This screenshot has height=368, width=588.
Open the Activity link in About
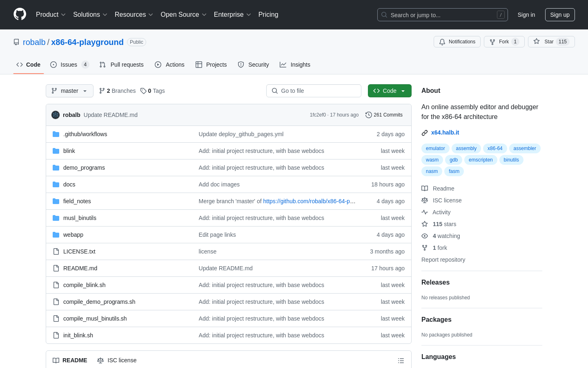436,212
